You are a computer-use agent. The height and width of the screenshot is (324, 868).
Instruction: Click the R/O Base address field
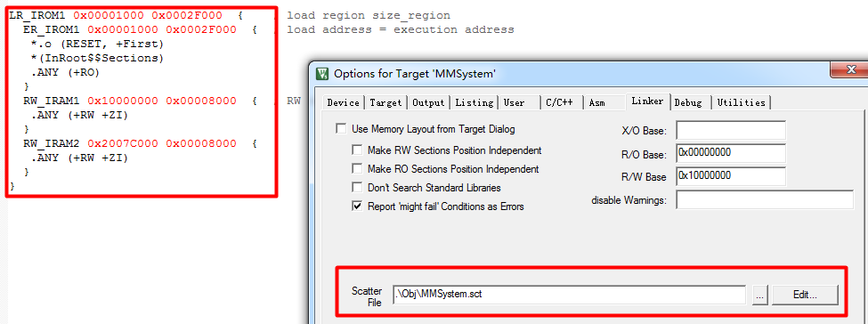(731, 153)
